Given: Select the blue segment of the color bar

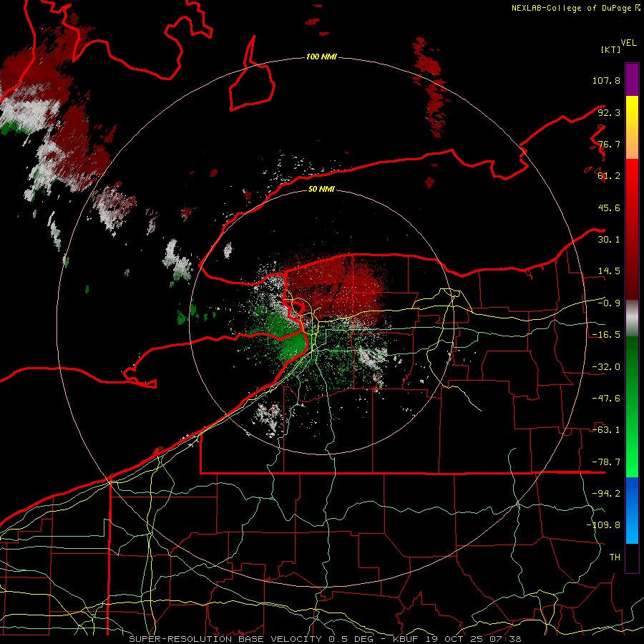Looking at the screenshot, I should 632,510.
